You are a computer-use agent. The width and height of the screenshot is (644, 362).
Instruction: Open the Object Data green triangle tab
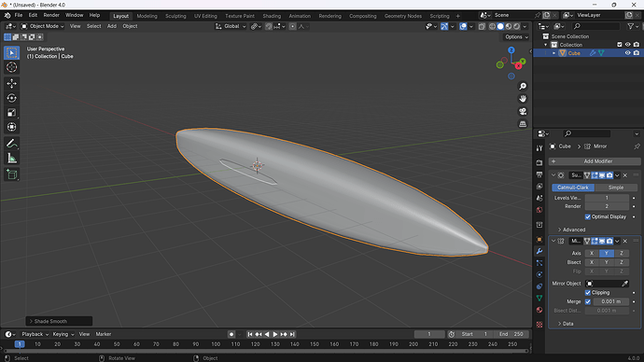point(539,298)
